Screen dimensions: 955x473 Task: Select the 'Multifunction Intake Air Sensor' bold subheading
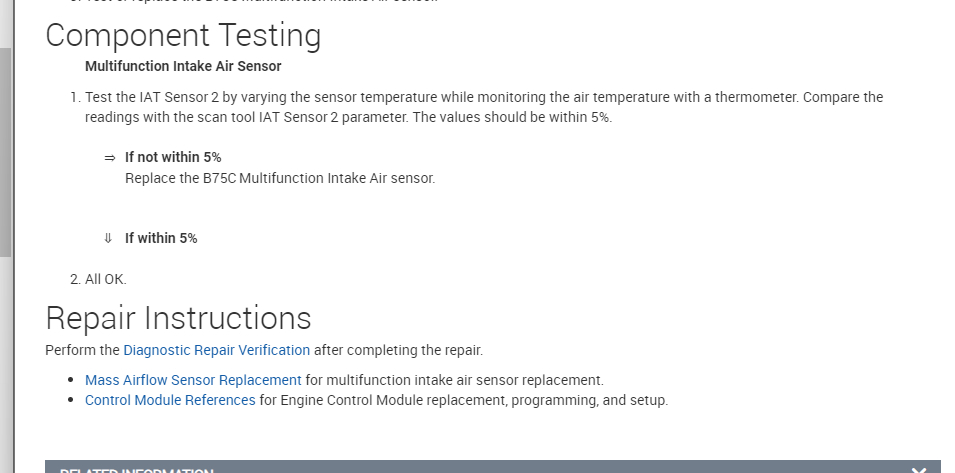[183, 67]
